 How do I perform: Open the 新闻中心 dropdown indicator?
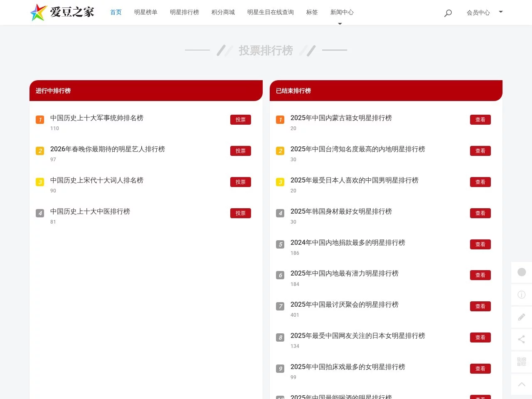click(x=340, y=23)
